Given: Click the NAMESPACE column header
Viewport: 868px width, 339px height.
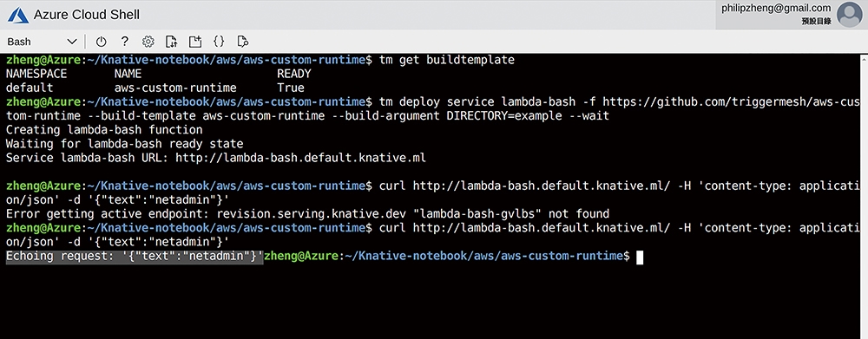Looking at the screenshot, I should pyautogui.click(x=36, y=74).
